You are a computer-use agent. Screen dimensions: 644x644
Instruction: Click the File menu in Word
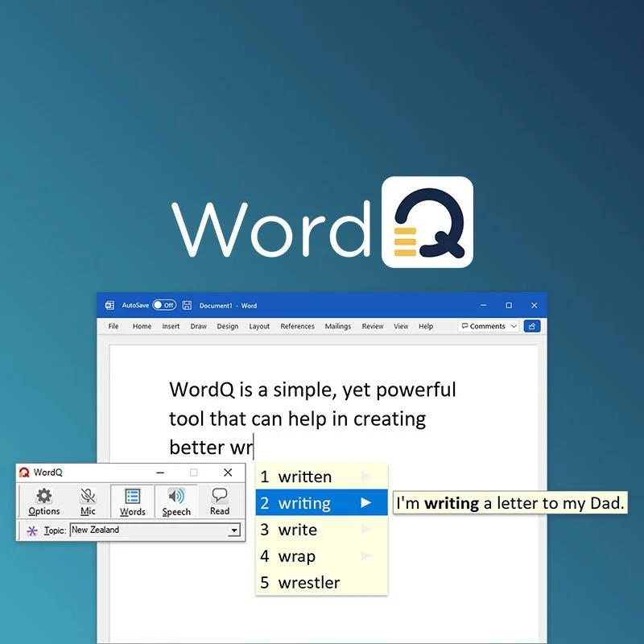[x=113, y=326]
